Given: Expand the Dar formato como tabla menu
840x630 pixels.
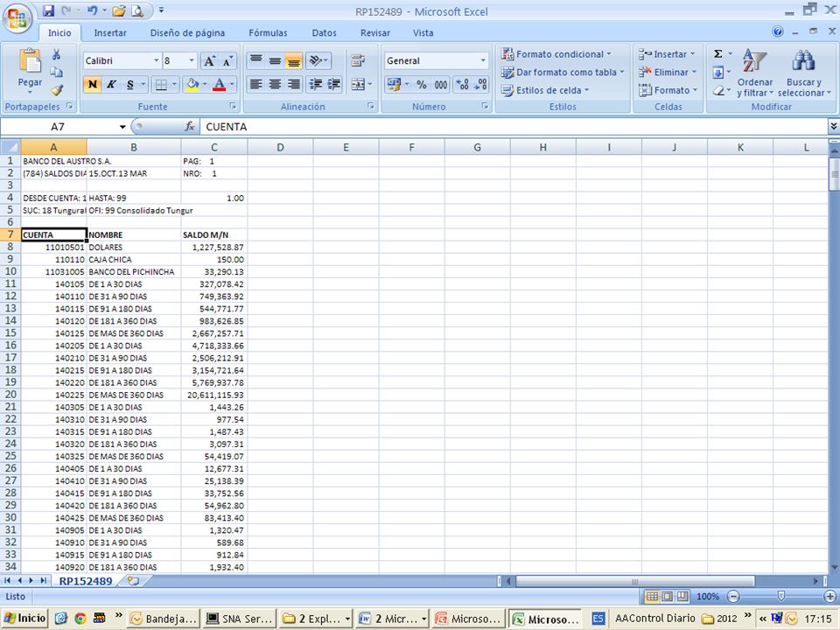Looking at the screenshot, I should [x=563, y=73].
